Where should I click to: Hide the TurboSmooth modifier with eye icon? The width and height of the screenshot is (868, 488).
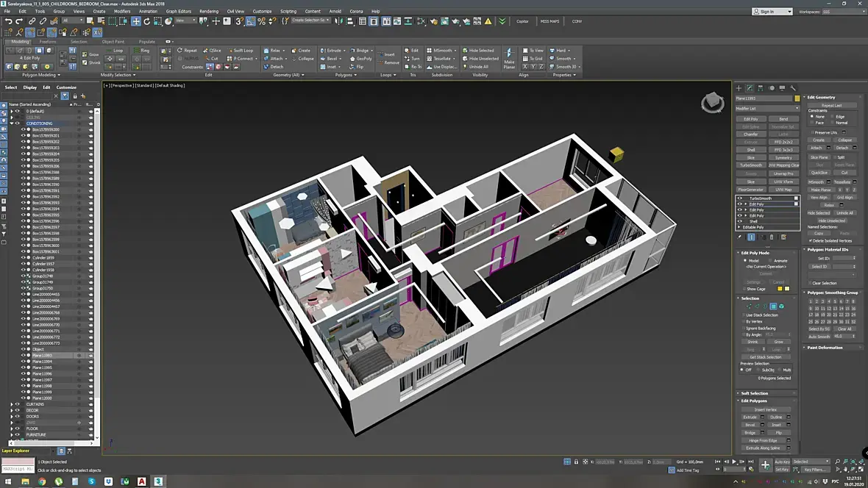740,198
